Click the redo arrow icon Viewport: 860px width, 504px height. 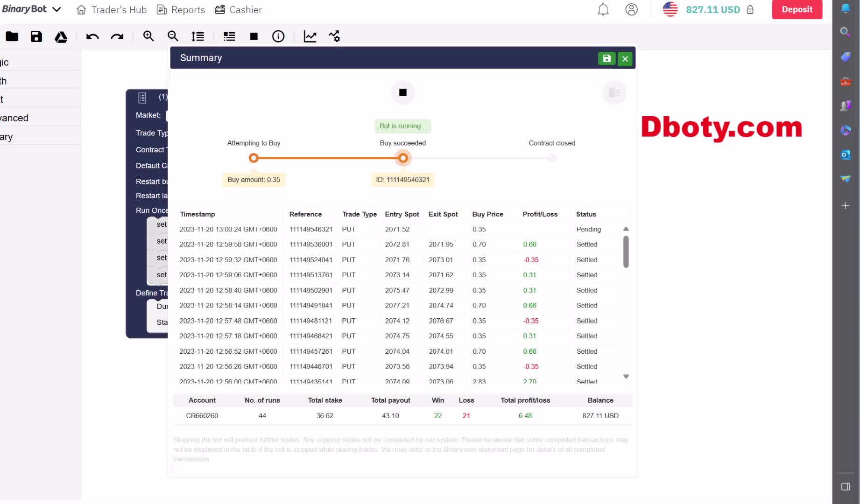coord(117,36)
